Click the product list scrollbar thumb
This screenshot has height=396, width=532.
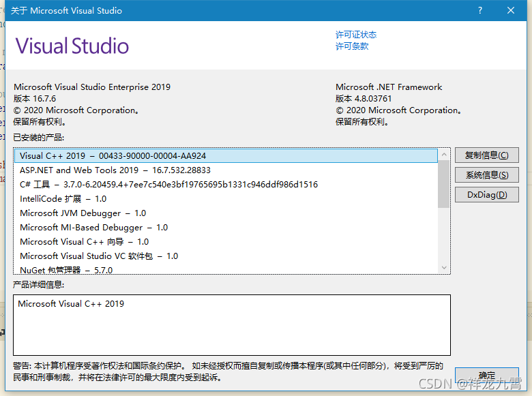[444, 184]
